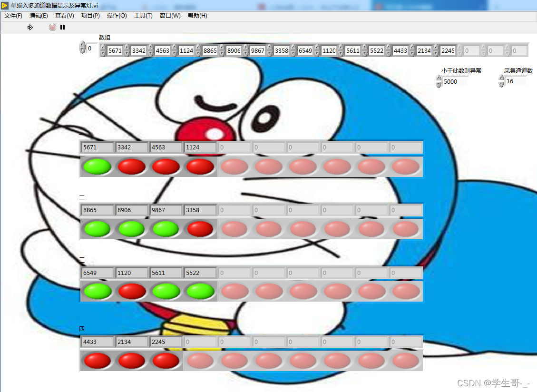
Task: Click the red LED under 1120
Action: point(131,291)
